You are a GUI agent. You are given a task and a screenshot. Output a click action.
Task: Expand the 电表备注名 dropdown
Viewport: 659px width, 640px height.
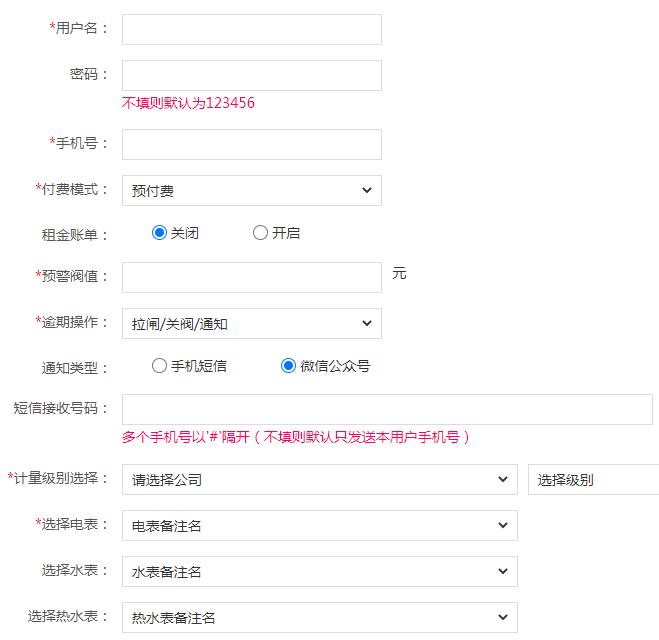point(319,525)
